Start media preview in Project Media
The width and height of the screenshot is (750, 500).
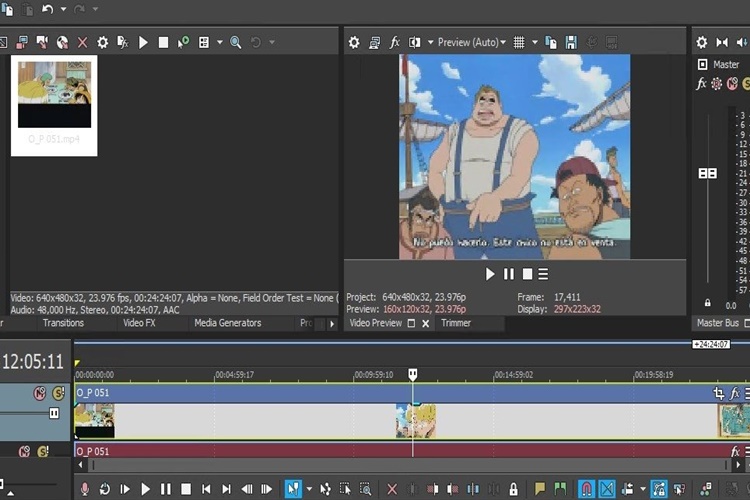(x=143, y=43)
